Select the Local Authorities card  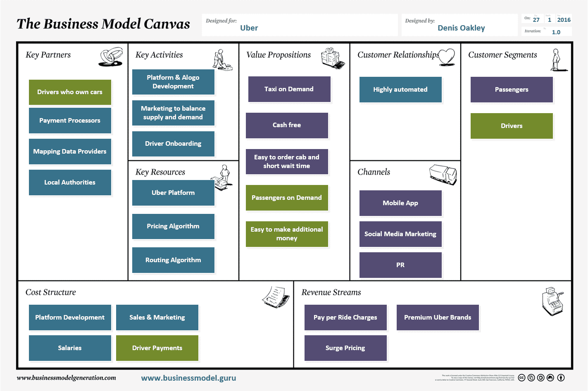(x=70, y=182)
